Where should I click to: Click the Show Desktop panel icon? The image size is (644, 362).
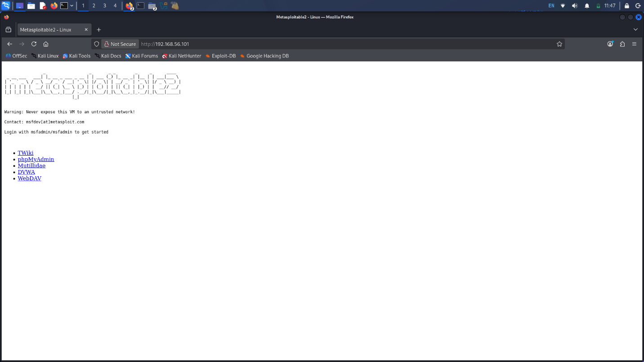(x=20, y=6)
